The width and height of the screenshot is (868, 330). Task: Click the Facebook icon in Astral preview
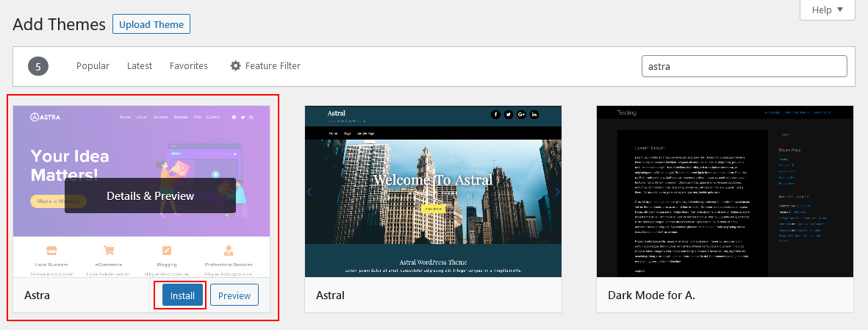495,115
